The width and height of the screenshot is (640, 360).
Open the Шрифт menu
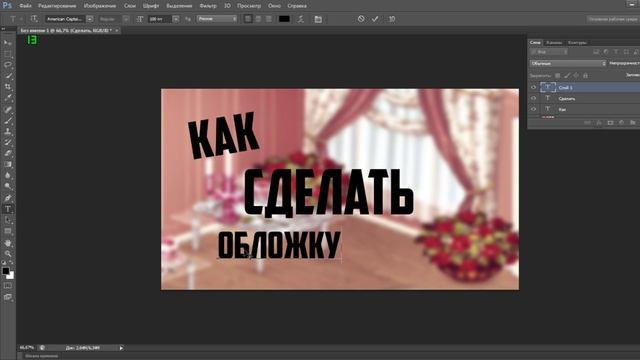[151, 6]
